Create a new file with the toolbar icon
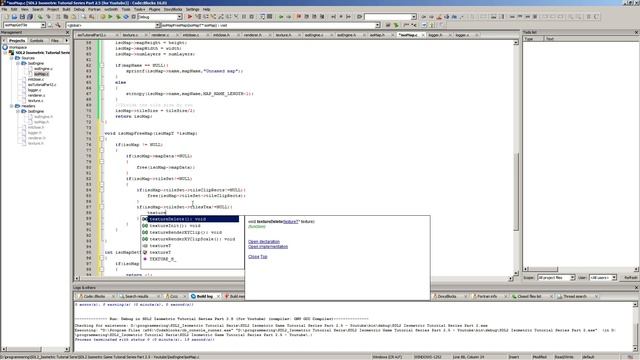 (7, 17)
